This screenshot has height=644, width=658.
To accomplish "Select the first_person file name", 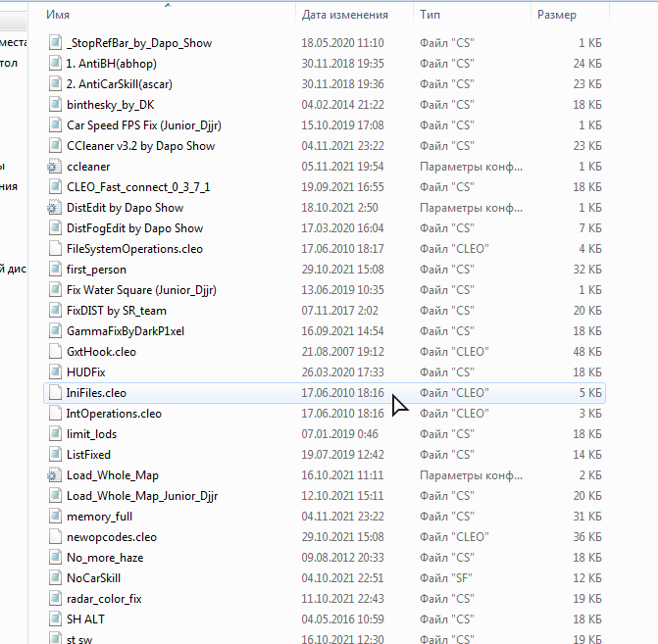I will [x=96, y=270].
